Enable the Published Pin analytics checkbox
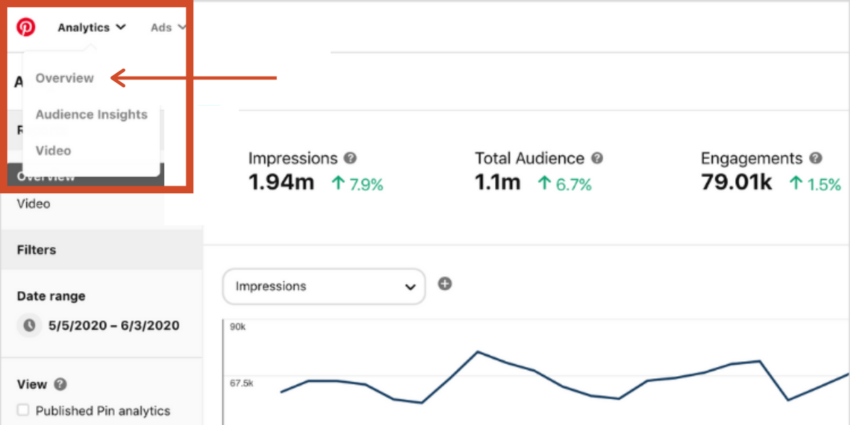850x425 pixels. pyautogui.click(x=24, y=410)
